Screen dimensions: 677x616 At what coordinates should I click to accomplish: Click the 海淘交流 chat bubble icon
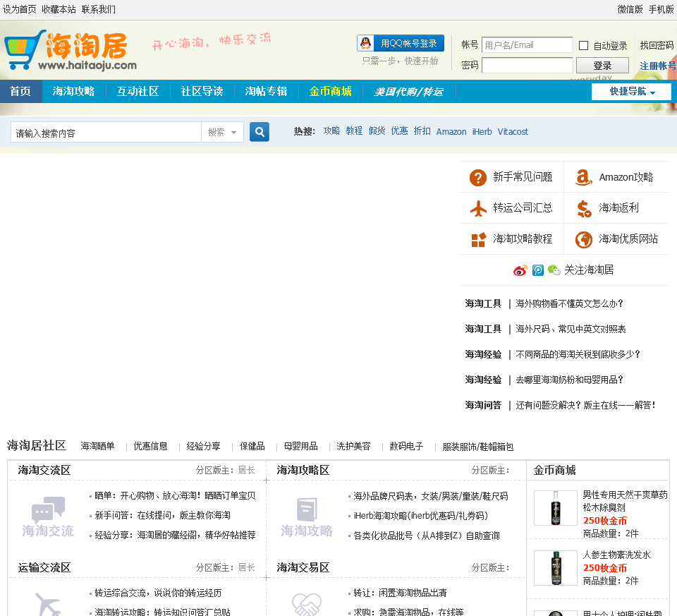pyautogui.click(x=48, y=517)
